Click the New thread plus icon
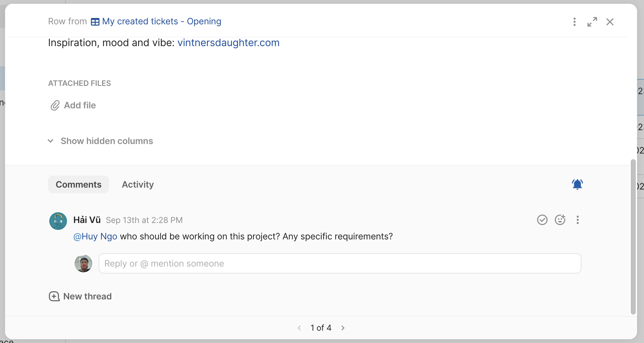The image size is (644, 343). 54,296
